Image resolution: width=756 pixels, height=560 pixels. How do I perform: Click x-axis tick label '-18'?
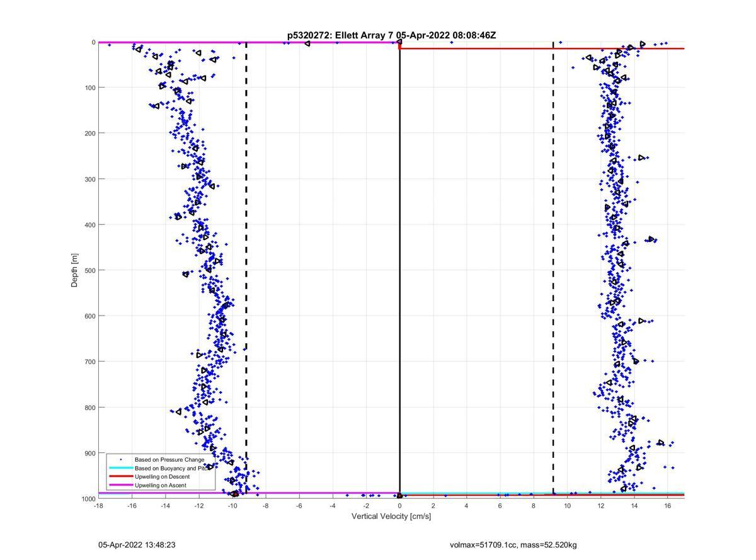point(98,505)
